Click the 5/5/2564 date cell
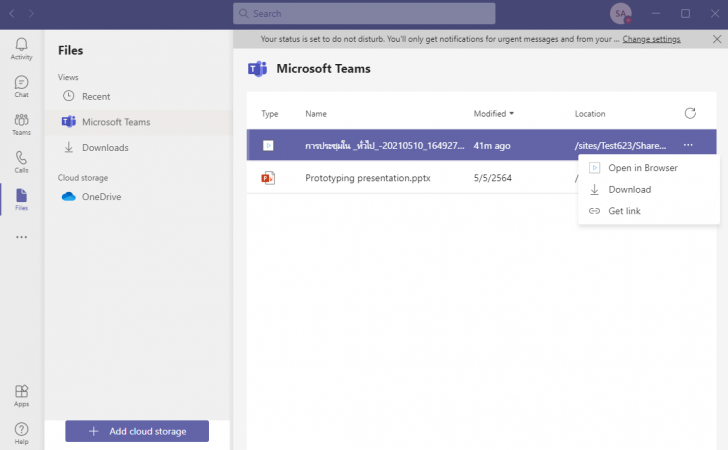The height and width of the screenshot is (450, 728). tap(493, 178)
